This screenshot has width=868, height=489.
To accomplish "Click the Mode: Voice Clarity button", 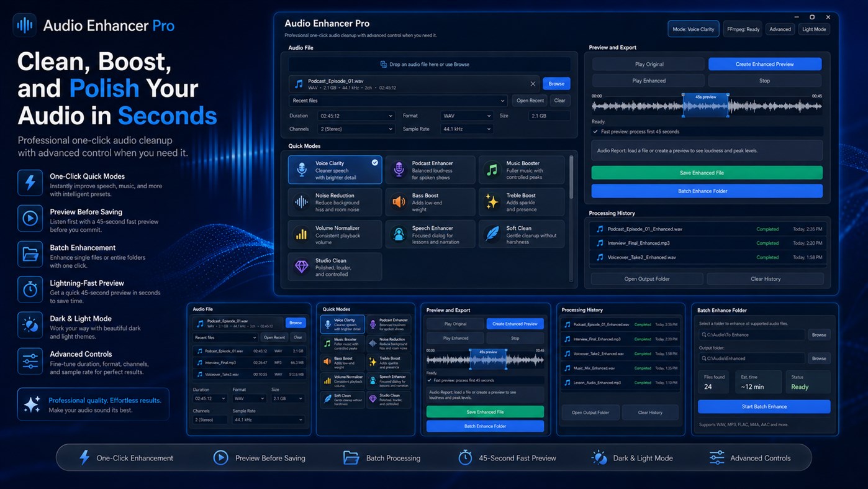I will [694, 29].
